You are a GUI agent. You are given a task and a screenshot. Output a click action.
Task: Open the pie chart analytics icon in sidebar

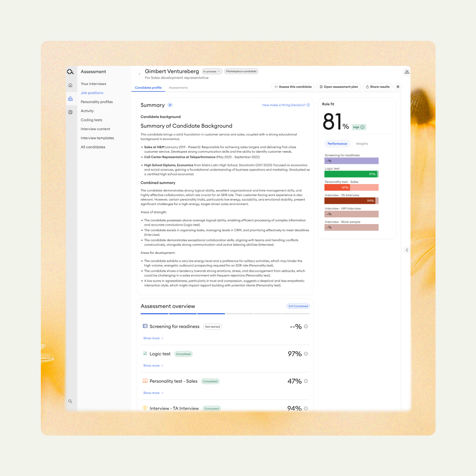point(71,112)
